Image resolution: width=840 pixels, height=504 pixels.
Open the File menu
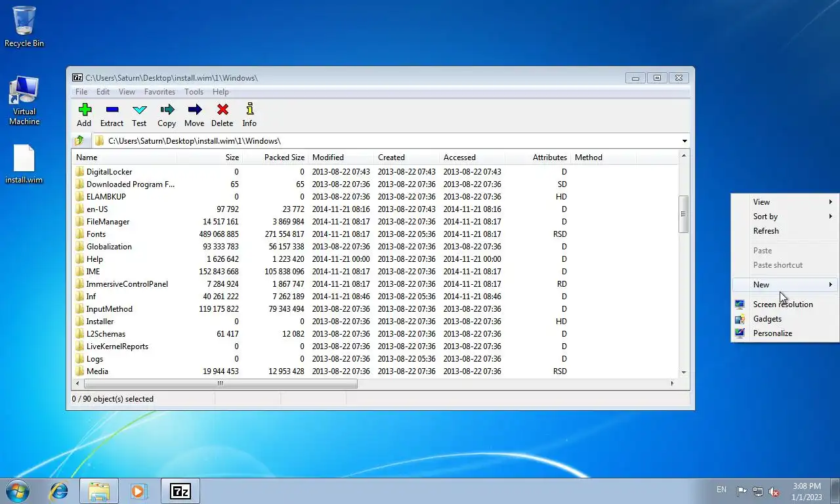pos(81,92)
